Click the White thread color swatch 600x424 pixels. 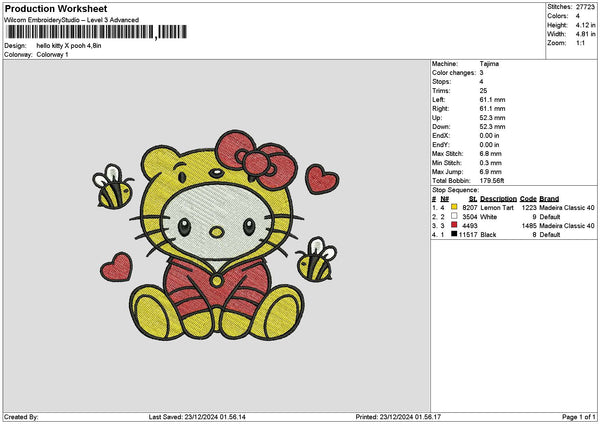coord(454,216)
